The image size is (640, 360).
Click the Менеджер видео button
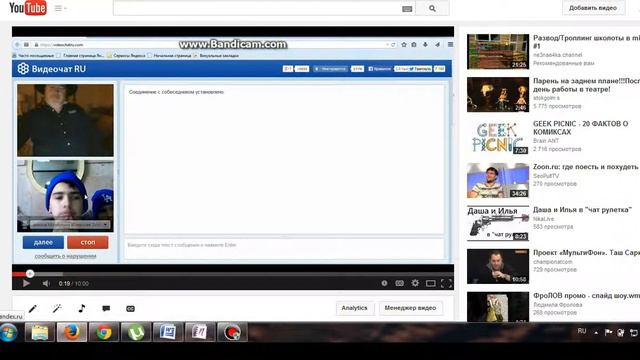click(410, 308)
